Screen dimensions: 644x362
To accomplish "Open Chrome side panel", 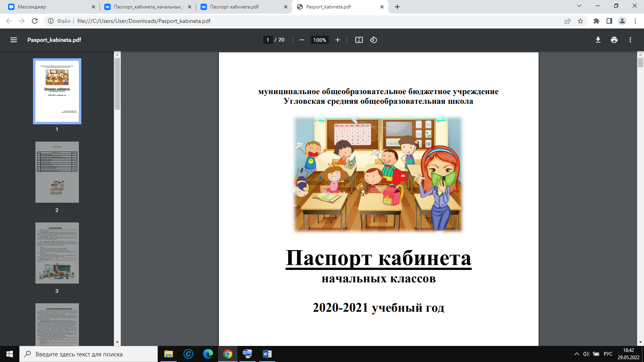I will pyautogui.click(x=609, y=21).
